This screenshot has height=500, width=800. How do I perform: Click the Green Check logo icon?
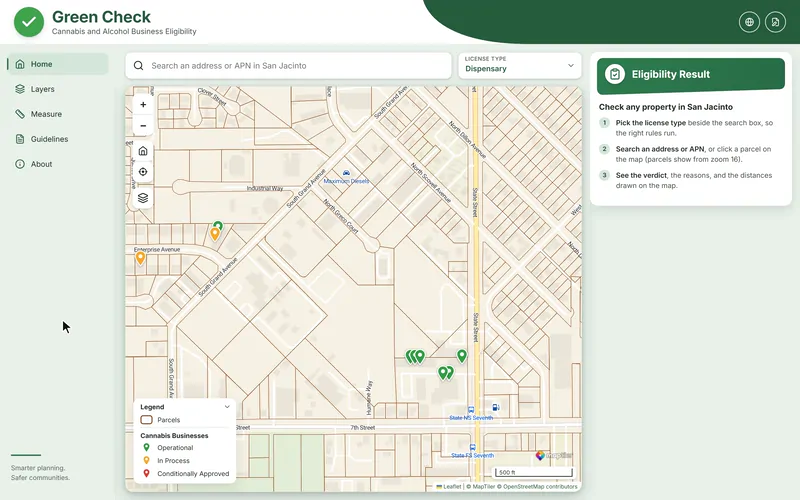tap(29, 22)
